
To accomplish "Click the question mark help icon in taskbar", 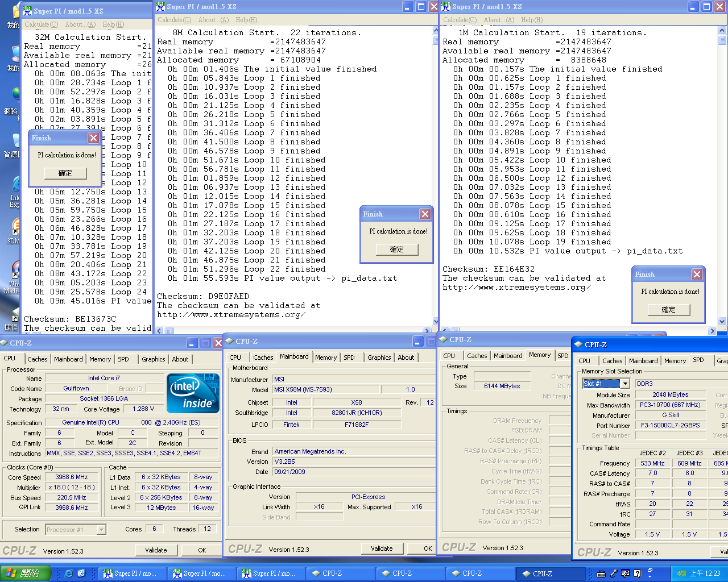I will click(638, 573).
